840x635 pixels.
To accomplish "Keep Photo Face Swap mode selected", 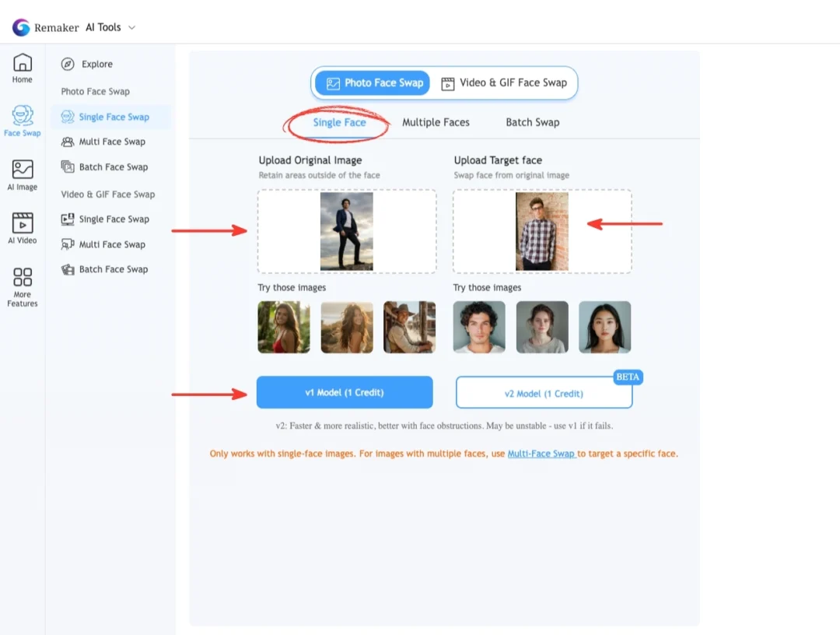I will [372, 82].
